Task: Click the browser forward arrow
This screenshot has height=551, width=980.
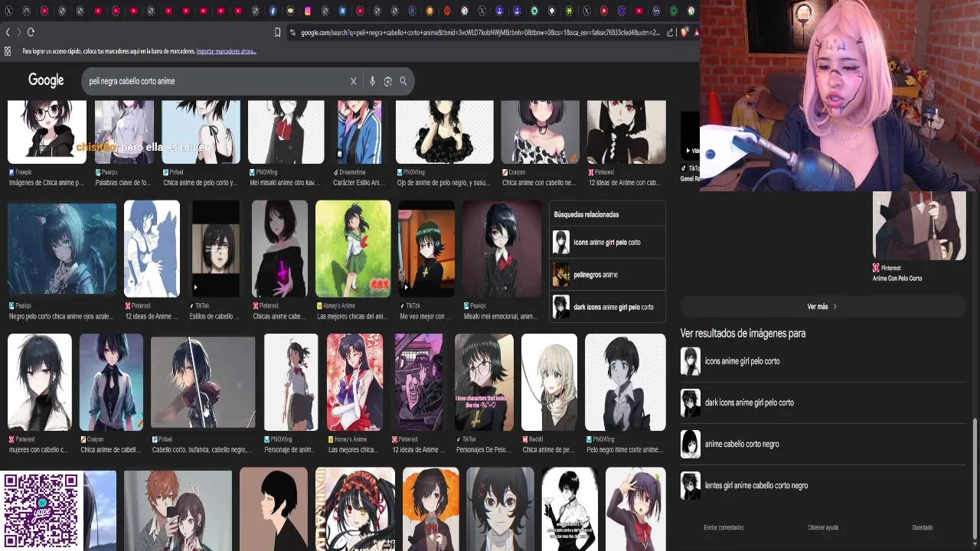Action: 18,32
